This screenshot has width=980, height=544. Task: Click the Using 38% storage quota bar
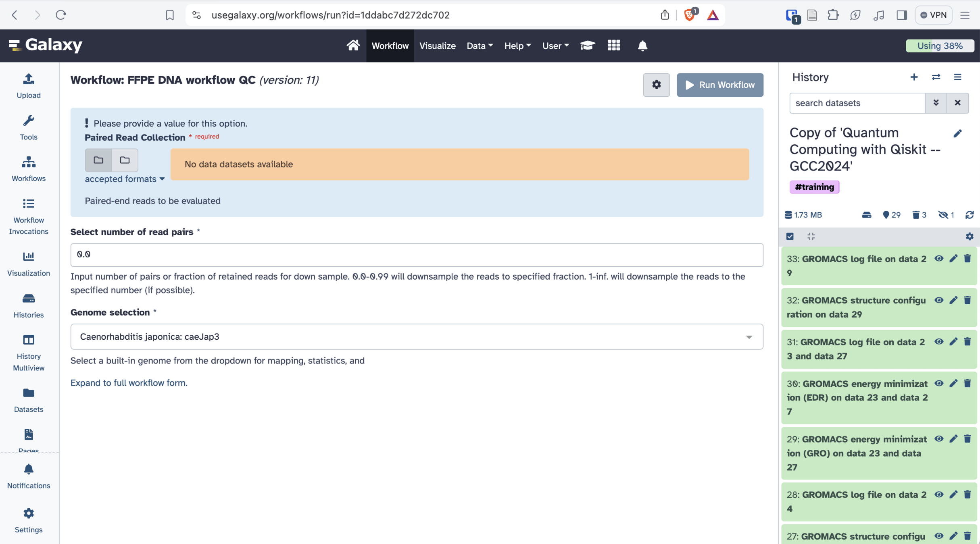[939, 46]
